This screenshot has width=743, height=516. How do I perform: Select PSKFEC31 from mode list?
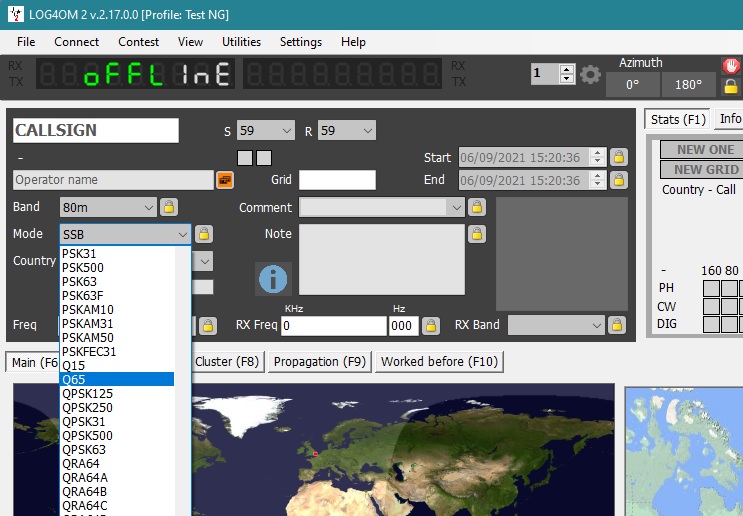[x=118, y=352]
